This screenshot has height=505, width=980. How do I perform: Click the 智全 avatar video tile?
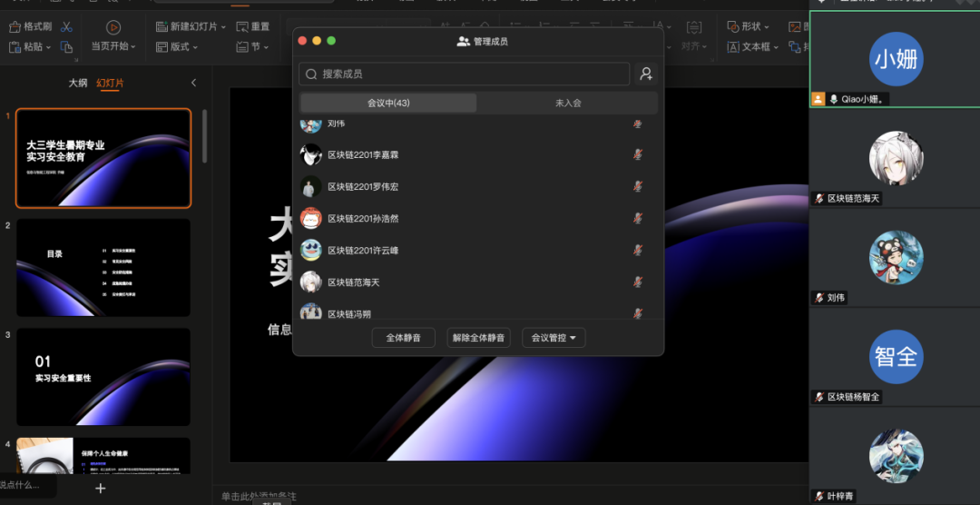point(897,357)
